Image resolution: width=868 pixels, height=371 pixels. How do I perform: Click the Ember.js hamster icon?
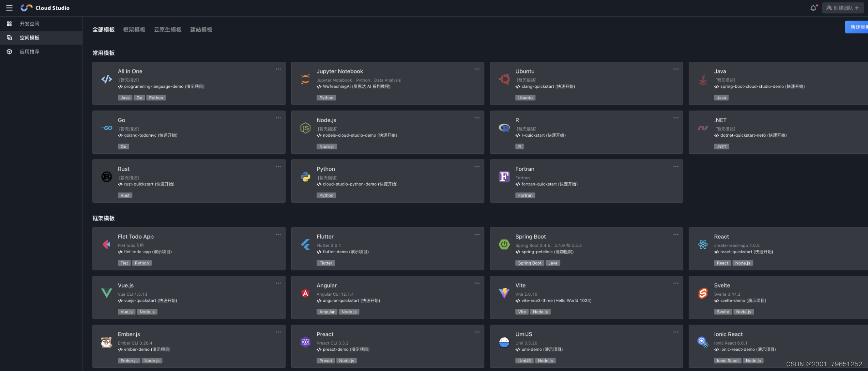[x=106, y=342]
